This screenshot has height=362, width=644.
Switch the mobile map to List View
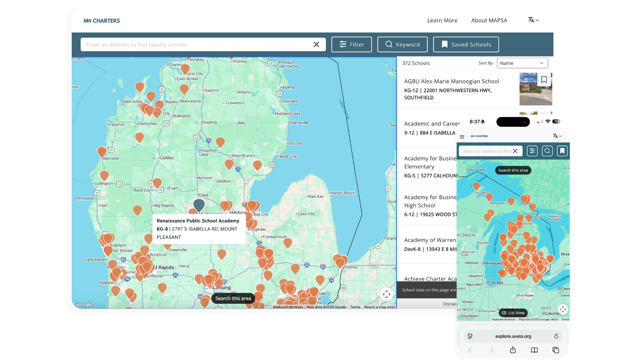click(513, 313)
